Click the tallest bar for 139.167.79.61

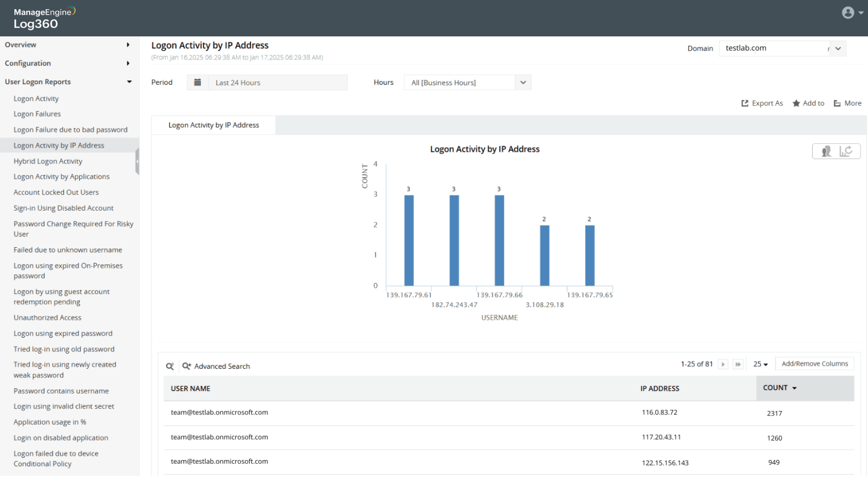pyautogui.click(x=409, y=240)
